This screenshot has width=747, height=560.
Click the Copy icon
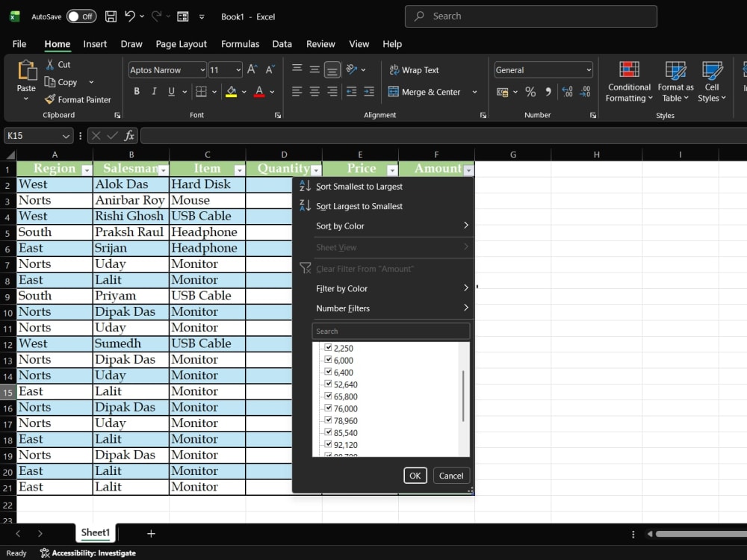pos(50,82)
